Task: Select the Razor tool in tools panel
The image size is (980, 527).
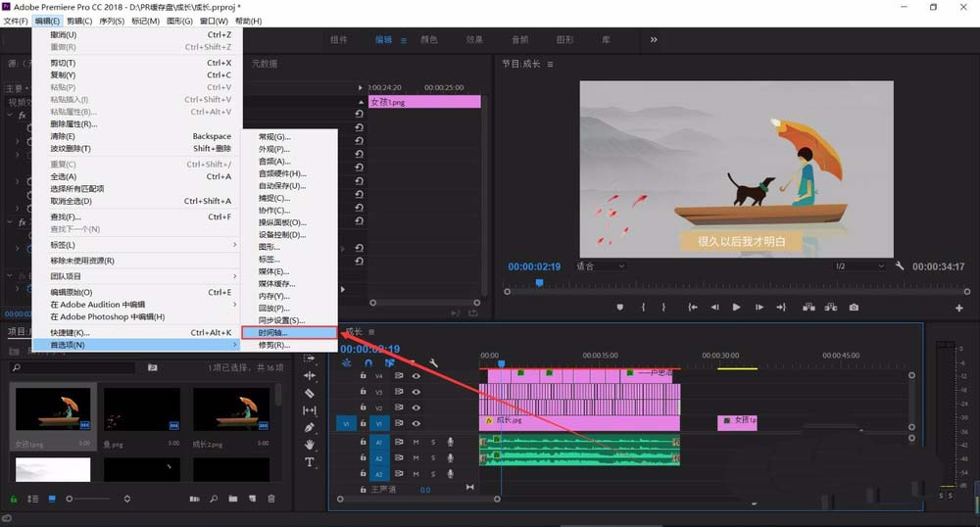Action: coord(310,393)
